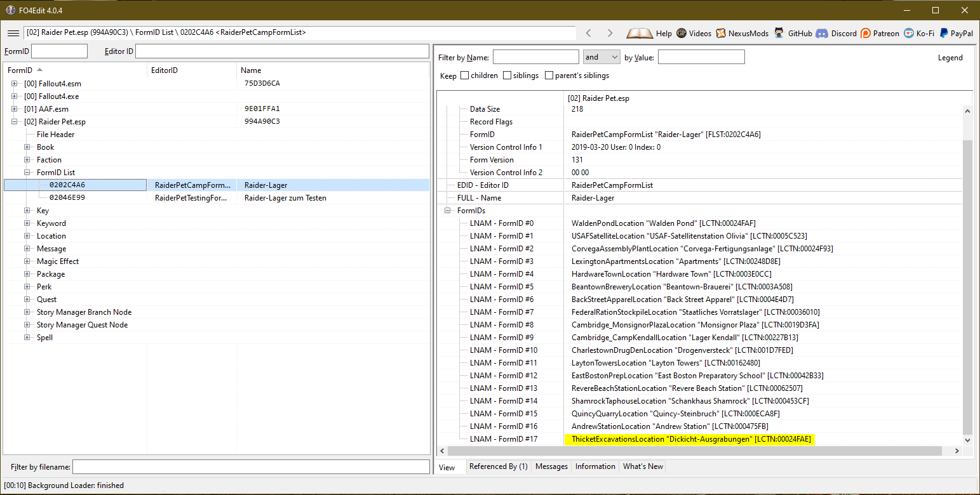Switch to the Information tab
Image resolution: width=980 pixels, height=495 pixels.
click(595, 466)
